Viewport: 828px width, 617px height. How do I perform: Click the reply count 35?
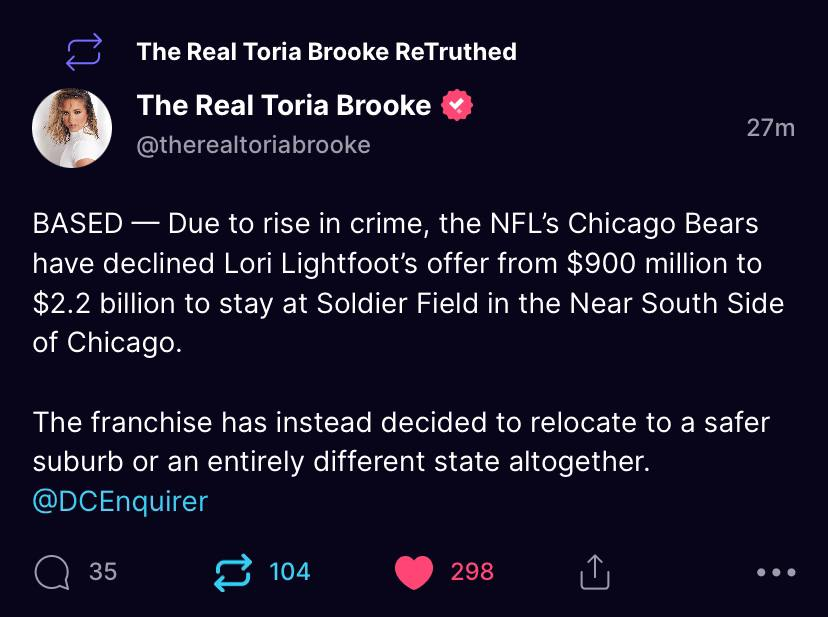pyautogui.click(x=103, y=572)
